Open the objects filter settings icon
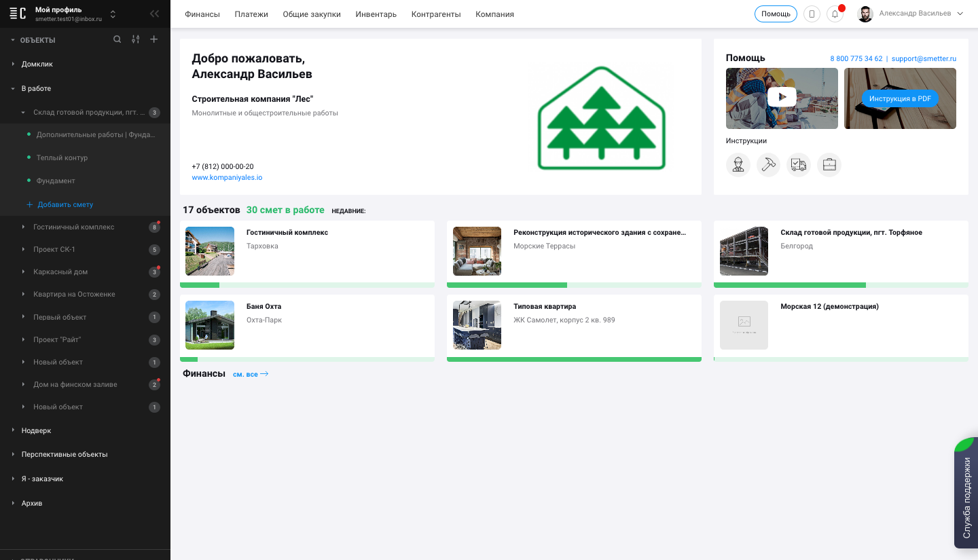This screenshot has width=978, height=560. 136,39
